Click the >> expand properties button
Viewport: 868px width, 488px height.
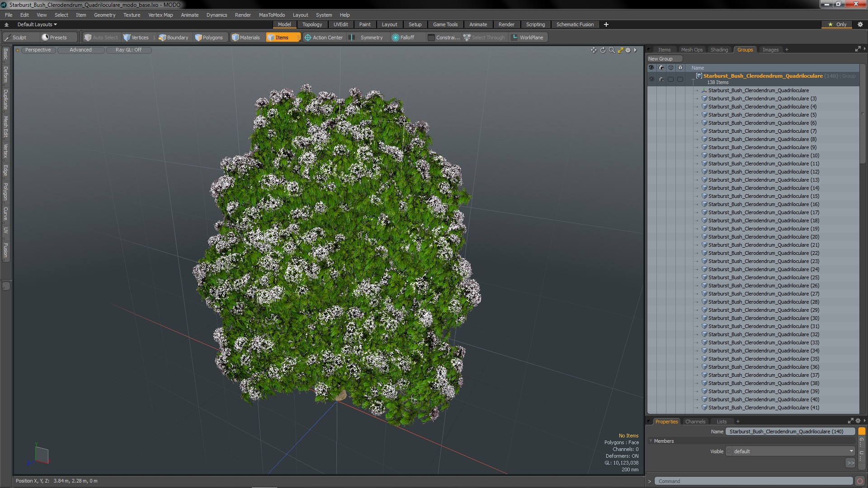(x=850, y=463)
